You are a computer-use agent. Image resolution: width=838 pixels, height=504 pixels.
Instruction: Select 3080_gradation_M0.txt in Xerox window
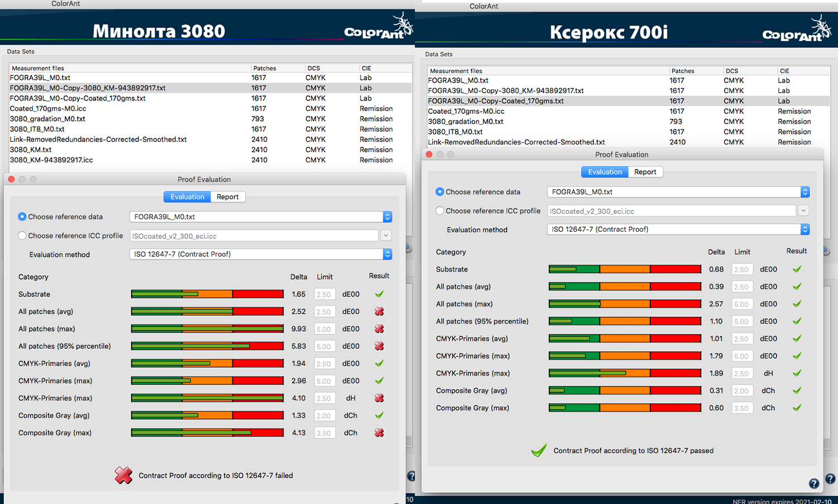[x=628, y=122]
